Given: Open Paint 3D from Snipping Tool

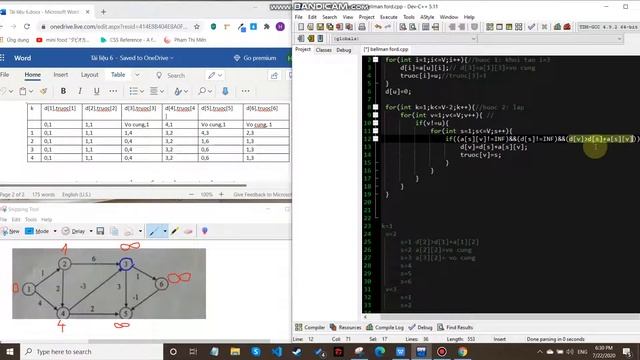Looking at the screenshot, I should coord(204,231).
